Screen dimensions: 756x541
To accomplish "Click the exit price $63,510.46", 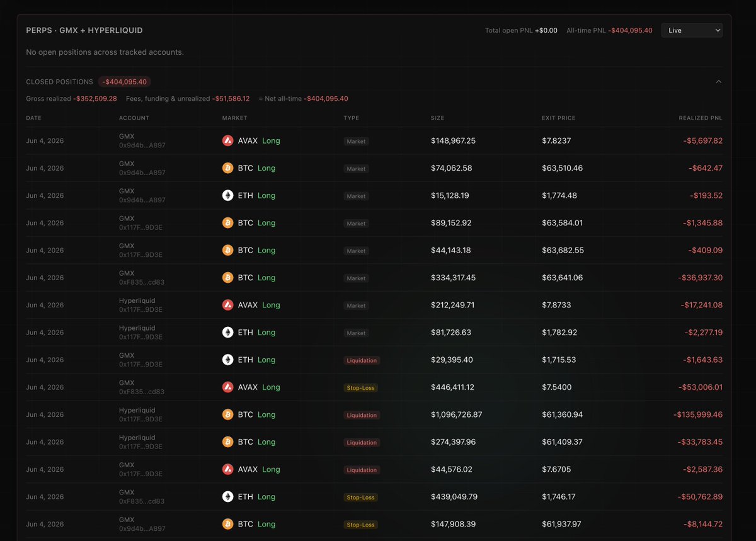I will coord(563,168).
